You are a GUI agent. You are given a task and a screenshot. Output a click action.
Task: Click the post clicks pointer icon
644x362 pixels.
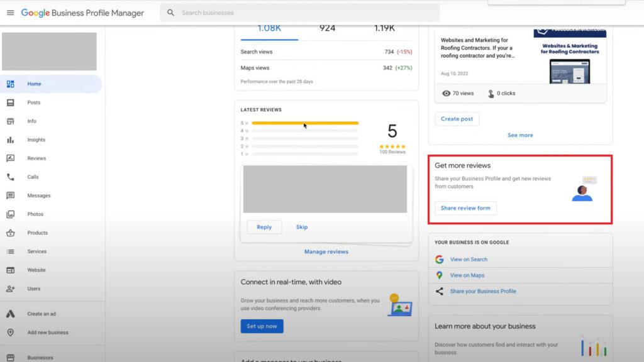pos(491,94)
